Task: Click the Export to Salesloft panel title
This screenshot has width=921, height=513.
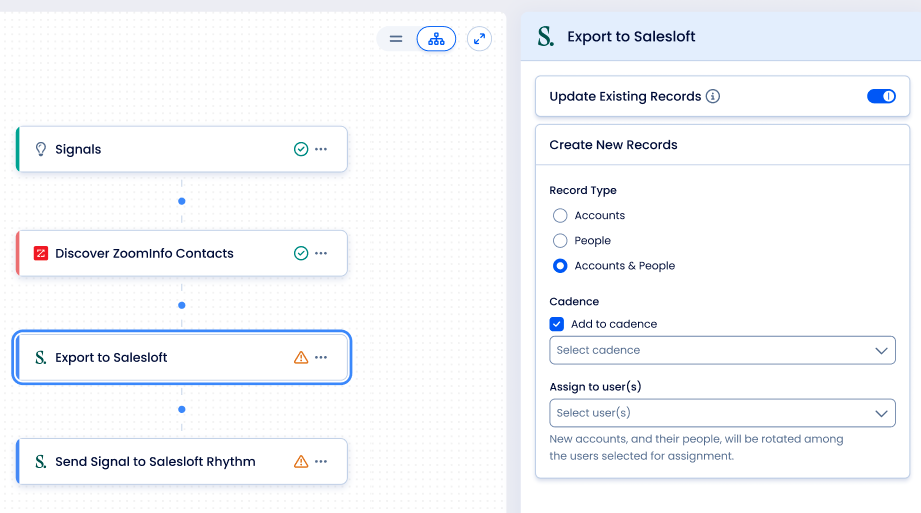Action: [631, 36]
